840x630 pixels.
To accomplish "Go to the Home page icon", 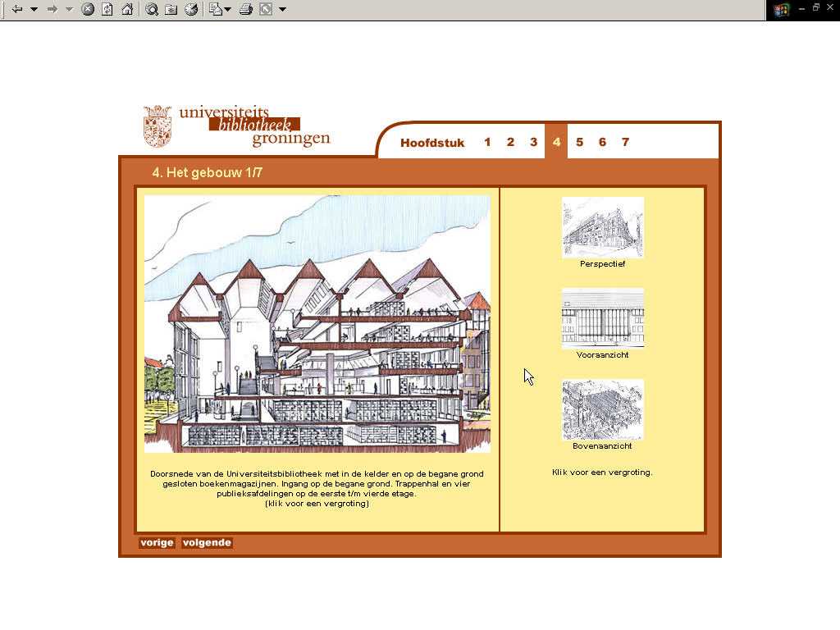I will (x=127, y=9).
